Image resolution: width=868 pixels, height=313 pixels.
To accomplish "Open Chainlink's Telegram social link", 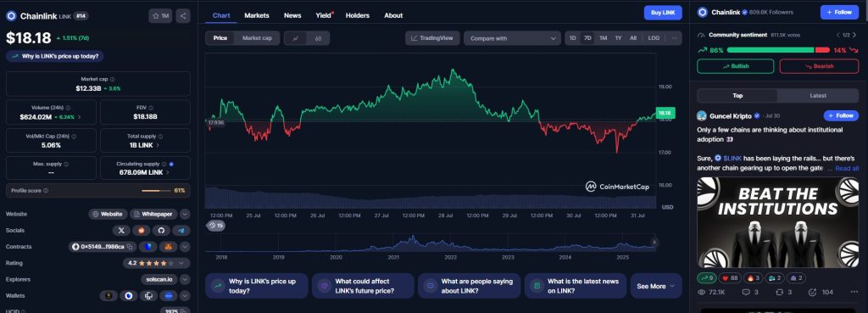I will (x=181, y=230).
